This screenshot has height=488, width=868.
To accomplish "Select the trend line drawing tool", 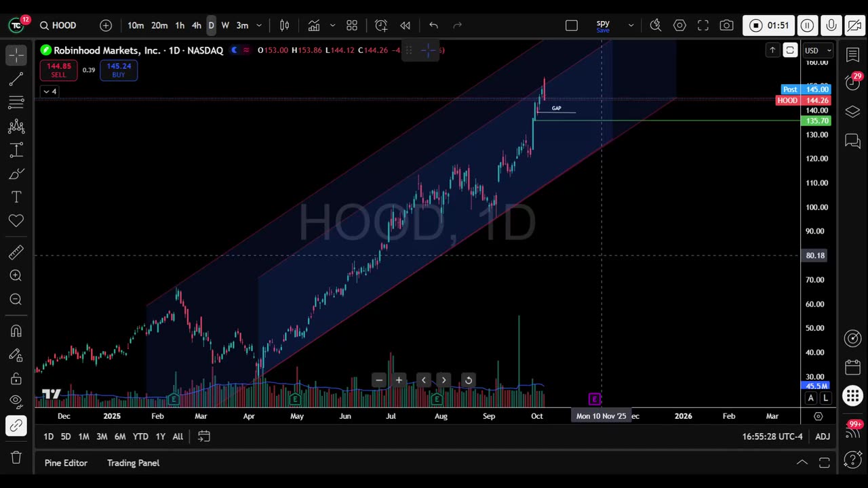I will pyautogui.click(x=16, y=79).
